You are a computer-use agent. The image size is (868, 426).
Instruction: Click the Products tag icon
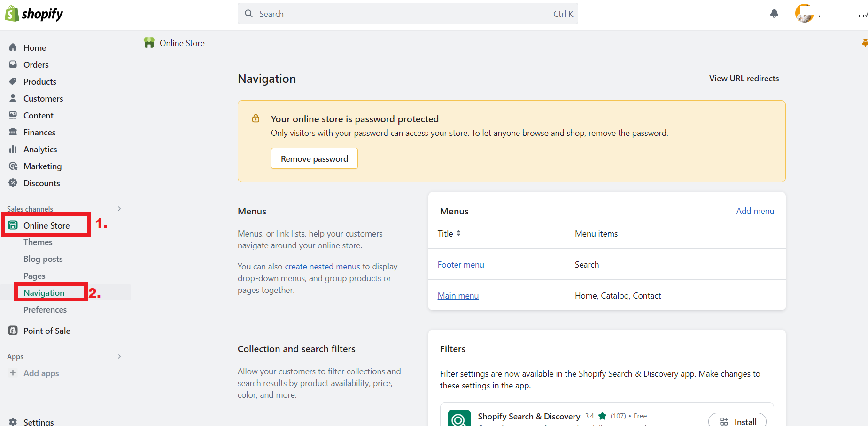click(13, 81)
